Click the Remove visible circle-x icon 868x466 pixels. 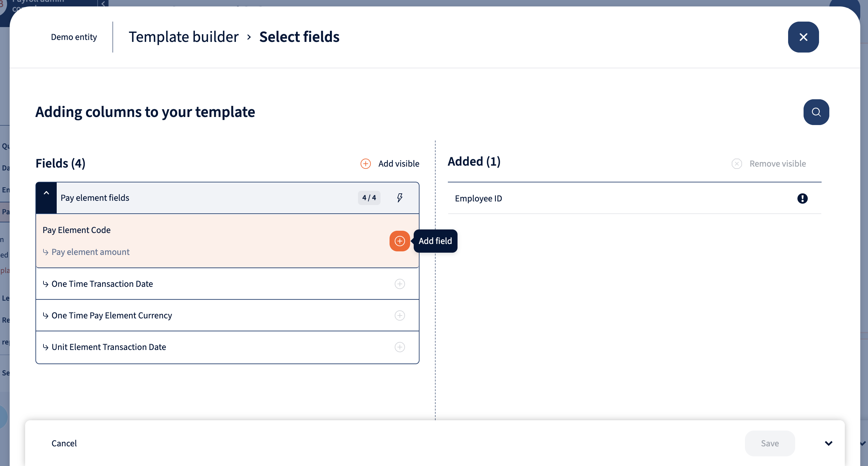pyautogui.click(x=737, y=164)
